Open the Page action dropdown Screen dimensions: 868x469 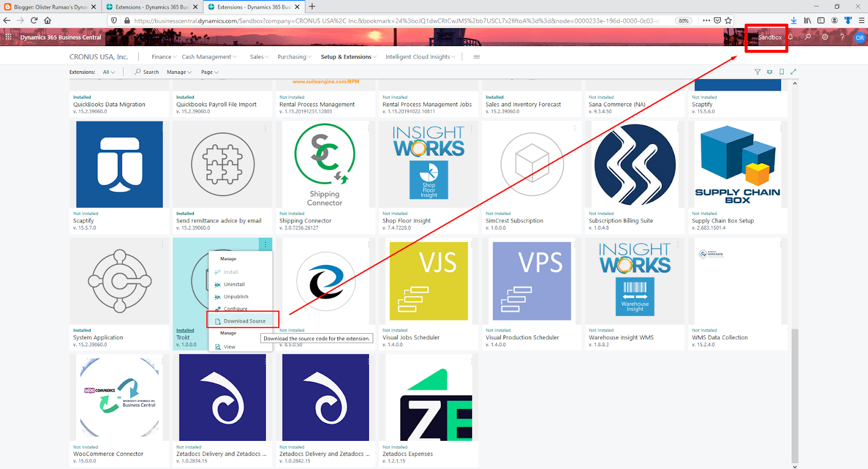pyautogui.click(x=210, y=72)
